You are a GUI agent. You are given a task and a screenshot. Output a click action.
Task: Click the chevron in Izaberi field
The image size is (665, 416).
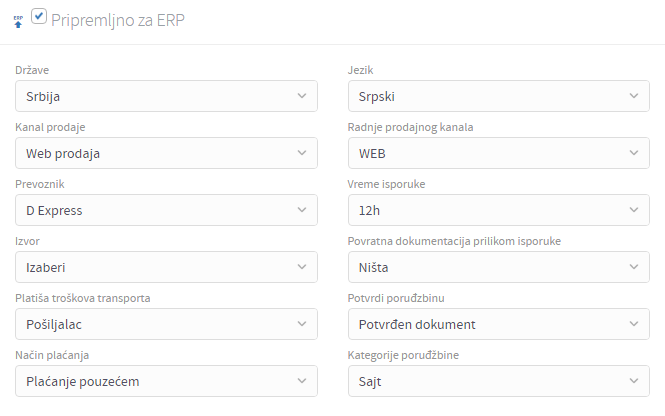[x=302, y=267]
